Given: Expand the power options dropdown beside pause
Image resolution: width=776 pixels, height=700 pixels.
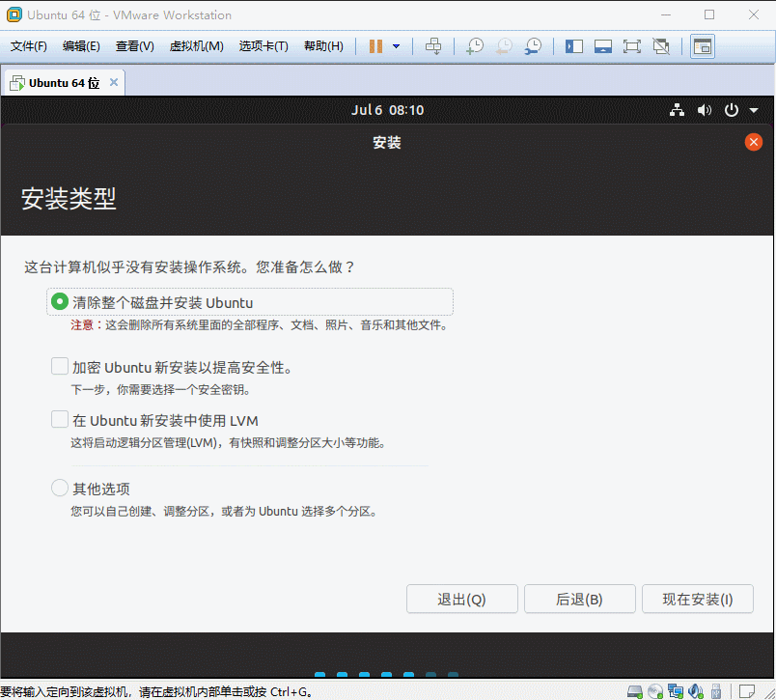Looking at the screenshot, I should [396, 46].
